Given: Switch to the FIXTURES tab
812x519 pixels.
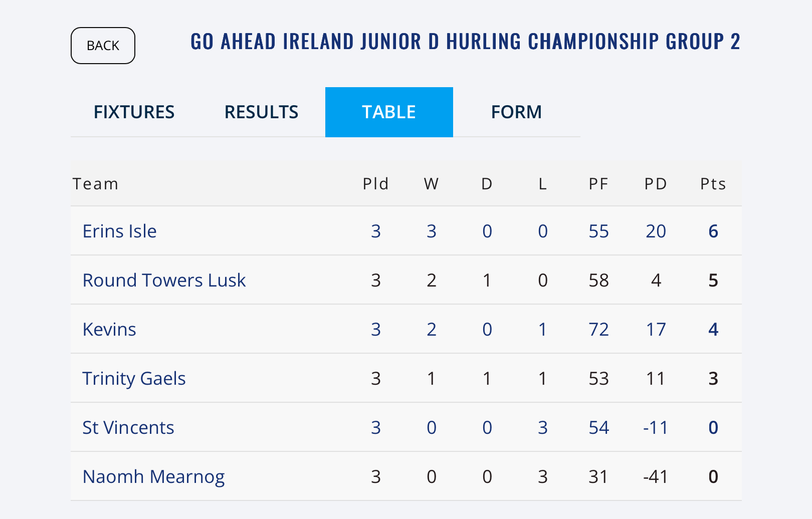Looking at the screenshot, I should coord(134,112).
